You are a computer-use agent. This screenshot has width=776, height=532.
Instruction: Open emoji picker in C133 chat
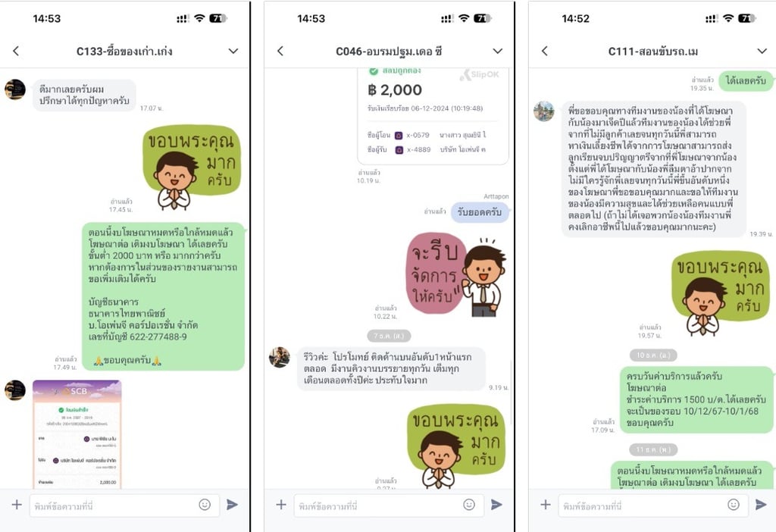tap(205, 504)
